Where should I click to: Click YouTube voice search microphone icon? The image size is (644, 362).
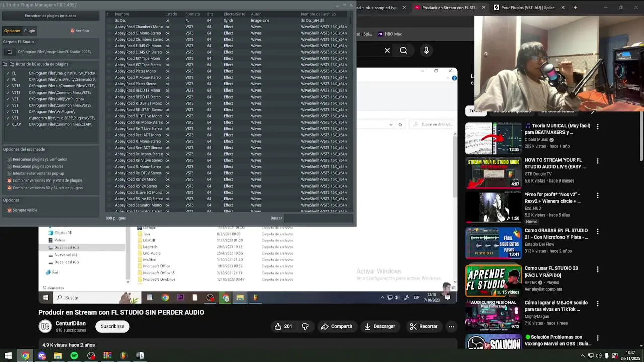point(426,50)
